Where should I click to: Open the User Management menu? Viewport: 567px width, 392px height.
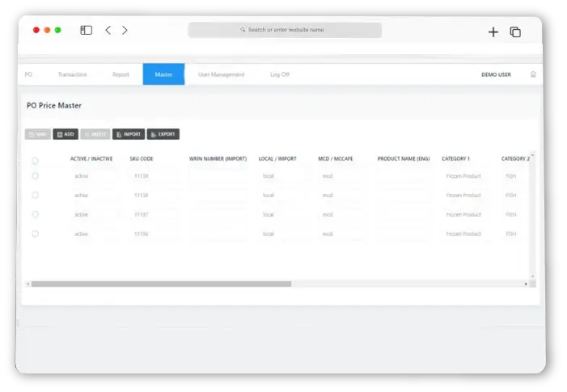(x=221, y=74)
